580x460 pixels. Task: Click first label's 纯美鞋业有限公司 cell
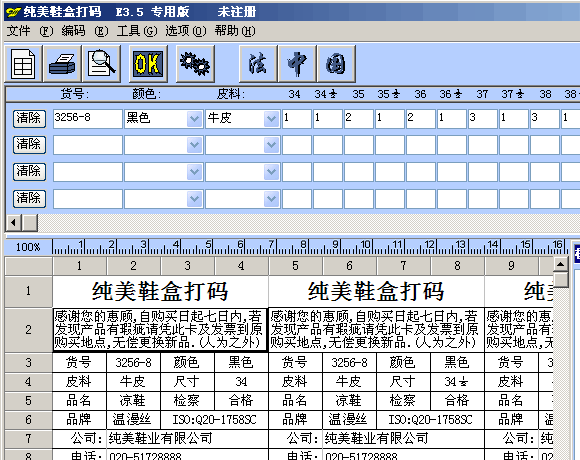coord(187,439)
